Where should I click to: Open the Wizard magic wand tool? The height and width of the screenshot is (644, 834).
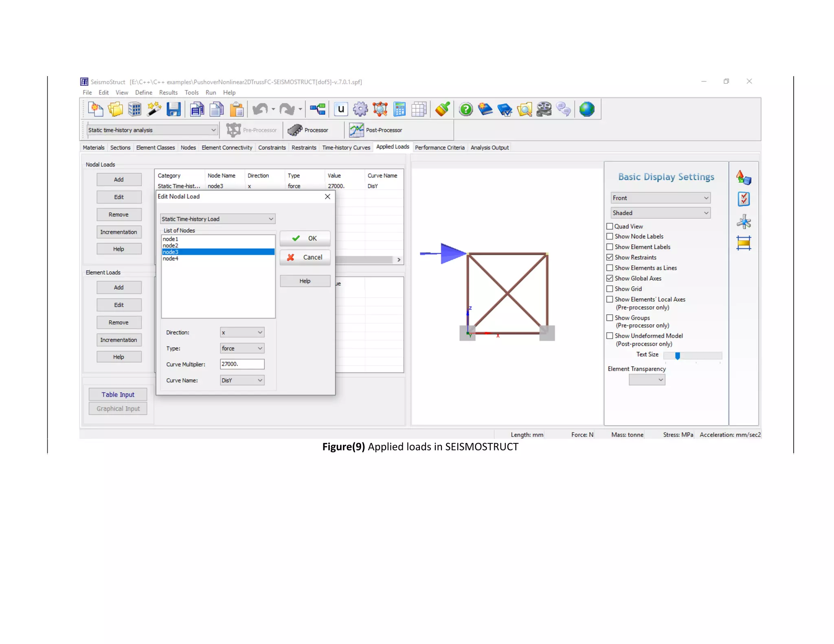click(x=154, y=109)
